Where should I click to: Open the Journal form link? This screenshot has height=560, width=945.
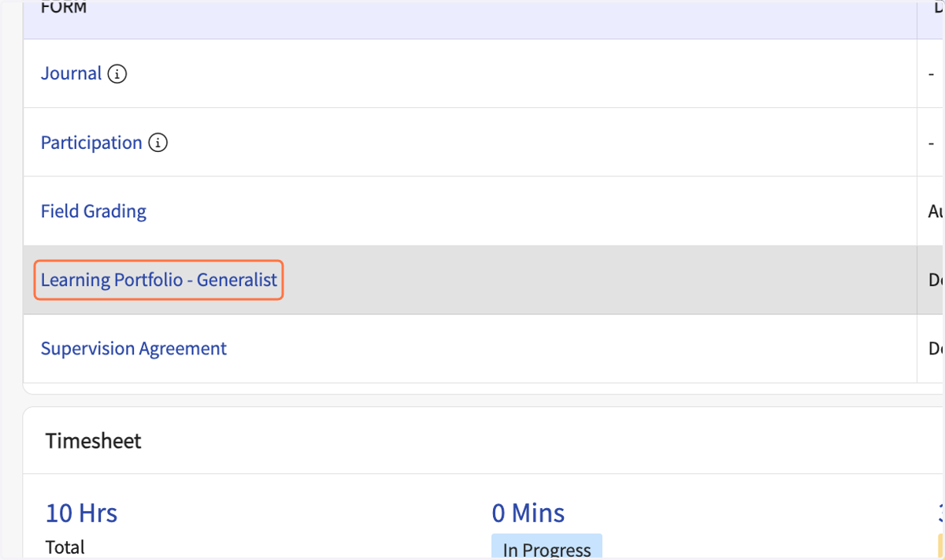coord(72,74)
